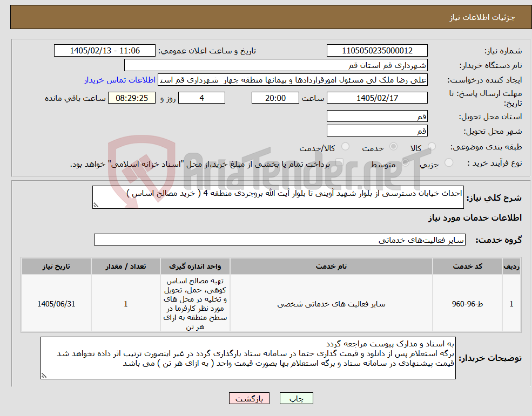Click the buyer organization name field
Screen dimensions: 532x416
tap(275, 65)
